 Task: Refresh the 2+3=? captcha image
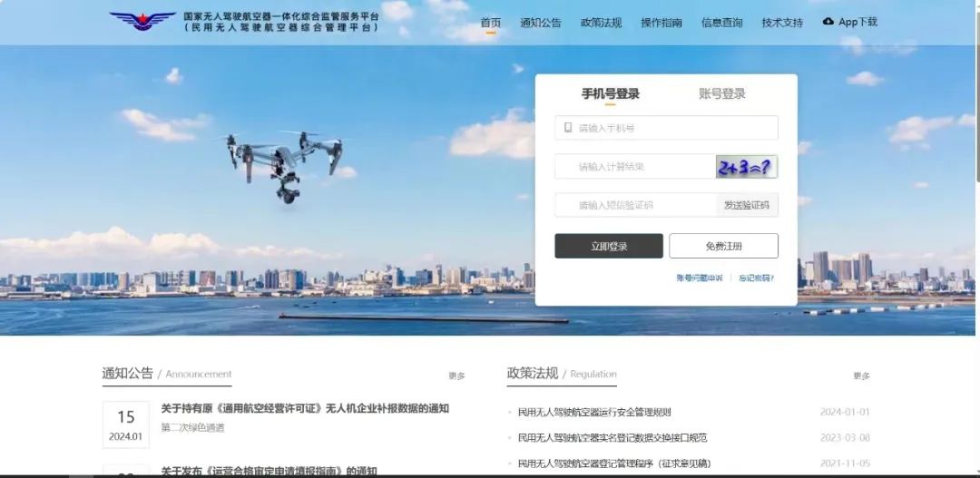pyautogui.click(x=746, y=167)
